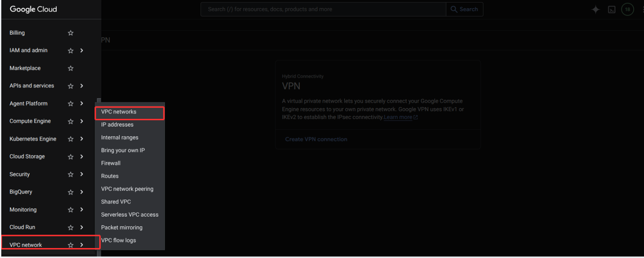The height and width of the screenshot is (258, 644).
Task: Pin Billing with its star icon
Action: pos(71,33)
